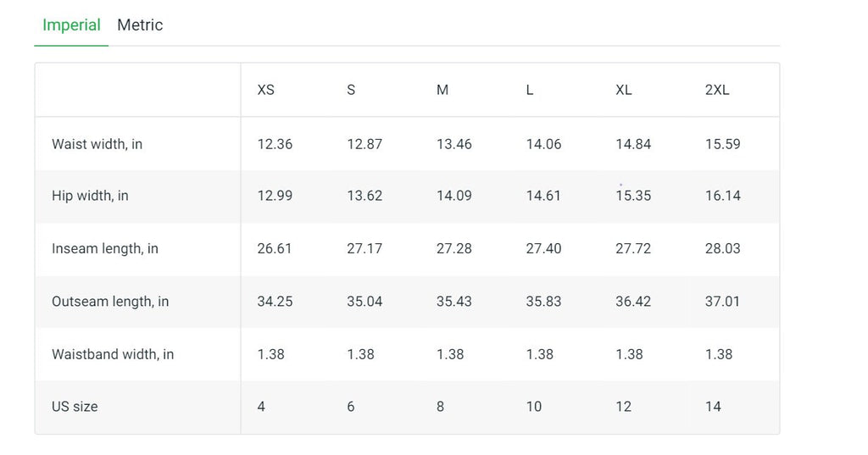Click the 37.01 outseam length value
The height and width of the screenshot is (455, 868).
[723, 302]
